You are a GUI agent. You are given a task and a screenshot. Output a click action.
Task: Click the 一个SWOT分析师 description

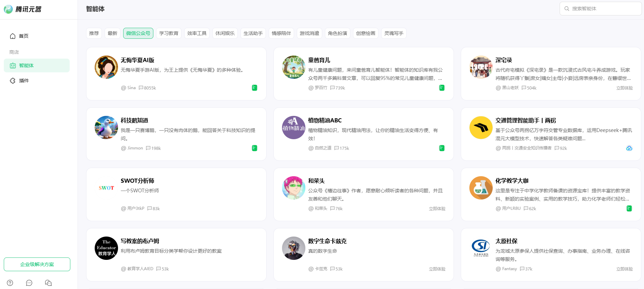pos(140,191)
